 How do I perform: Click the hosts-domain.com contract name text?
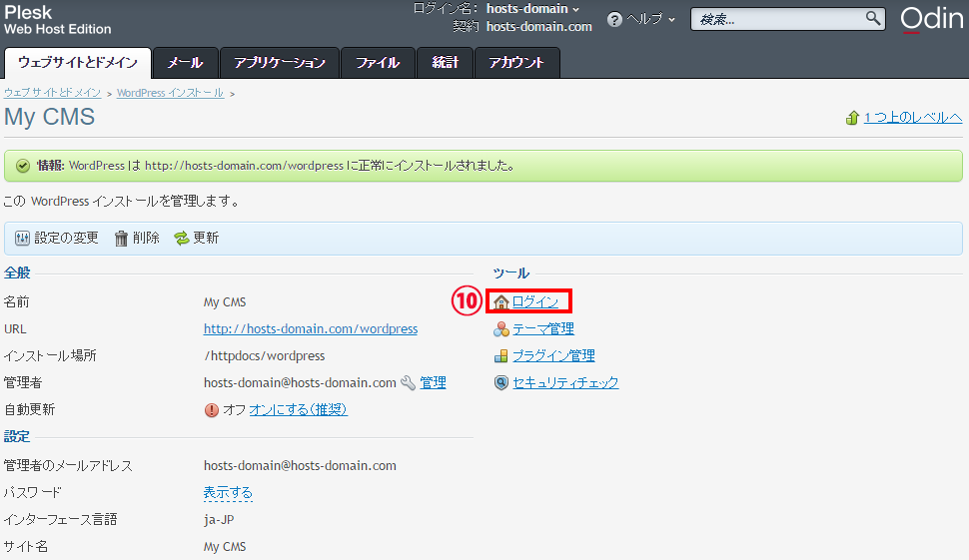[538, 27]
